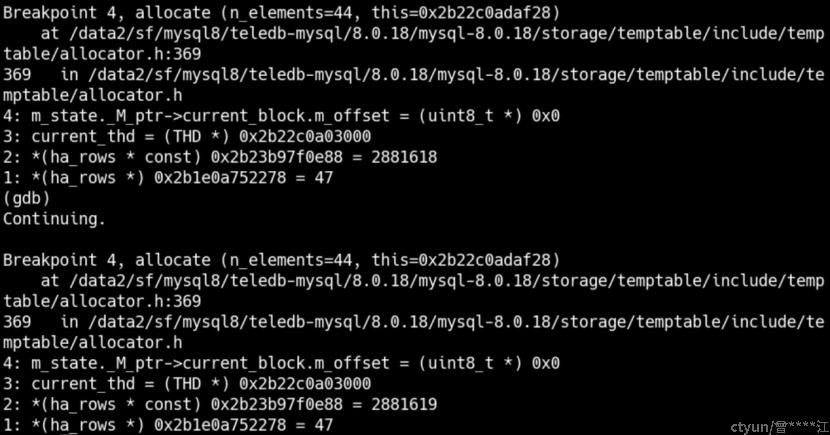Image resolution: width=830 pixels, height=435 pixels.
Task: Click the (gdb) prompt line
Action: (26, 198)
